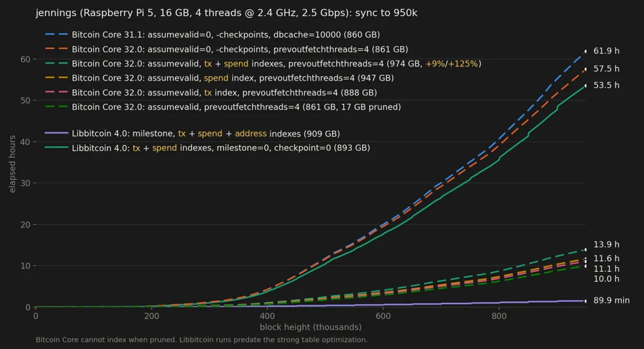Screen dimensions: 644x349
Task: Click the '11.1 h' end label
Action: click(606, 269)
